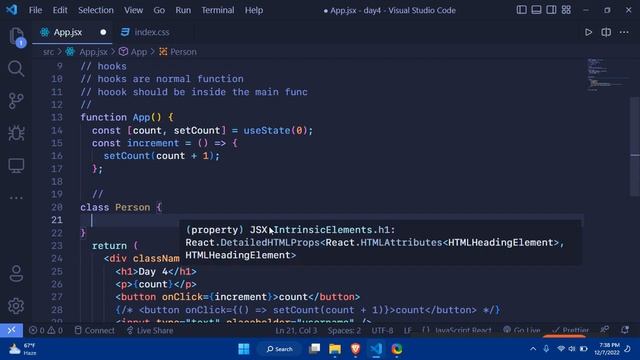This screenshot has width=640, height=360.
Task: Click the Person class breadcrumb
Action: click(x=183, y=52)
